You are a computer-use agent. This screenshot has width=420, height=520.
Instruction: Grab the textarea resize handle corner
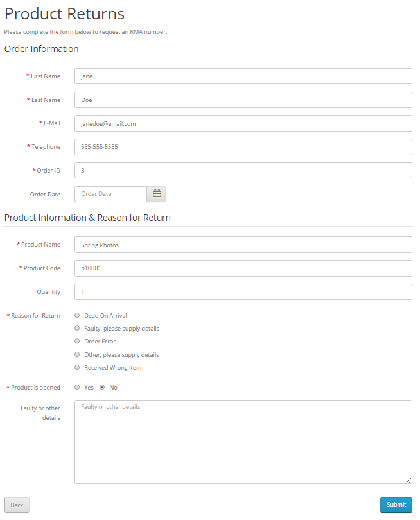408,481
